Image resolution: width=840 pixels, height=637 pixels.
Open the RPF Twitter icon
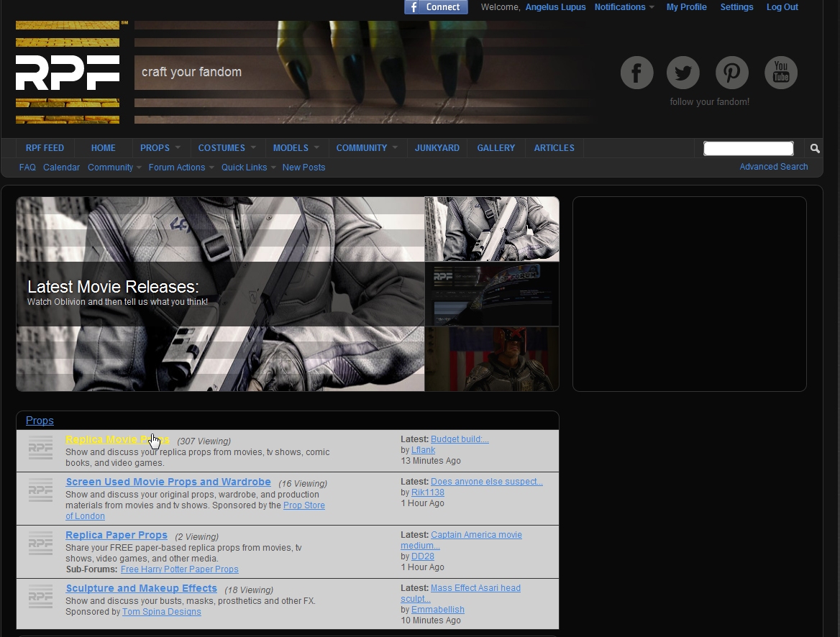[x=683, y=73]
